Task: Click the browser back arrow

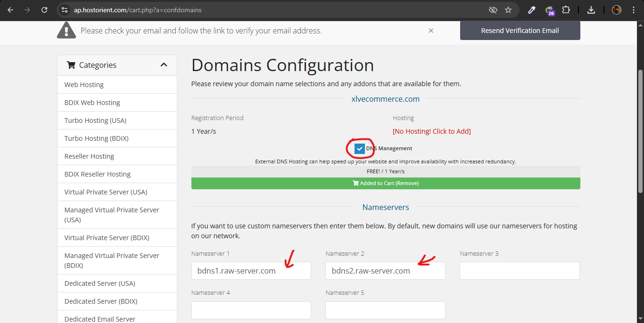Action: point(10,10)
